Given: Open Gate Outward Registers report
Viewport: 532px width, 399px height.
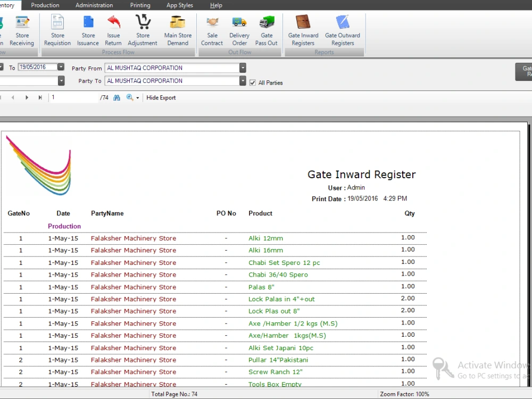Looking at the screenshot, I should pos(342,30).
